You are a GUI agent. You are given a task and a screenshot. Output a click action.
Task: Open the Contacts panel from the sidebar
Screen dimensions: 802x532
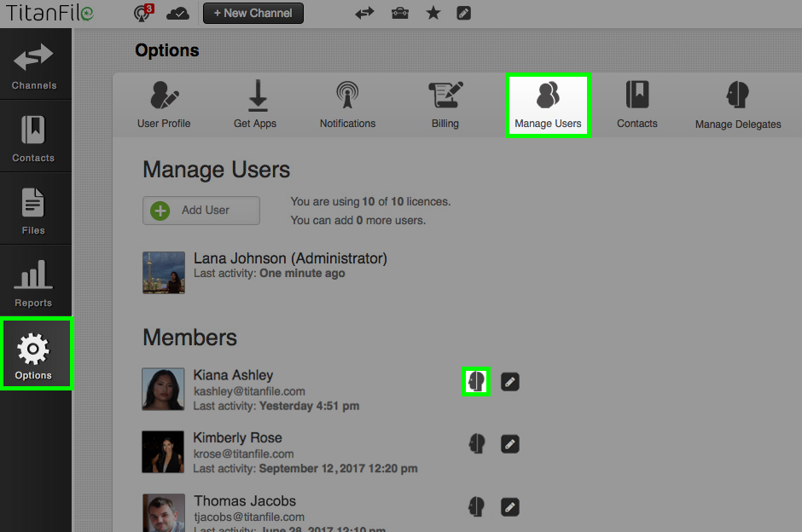(x=34, y=136)
